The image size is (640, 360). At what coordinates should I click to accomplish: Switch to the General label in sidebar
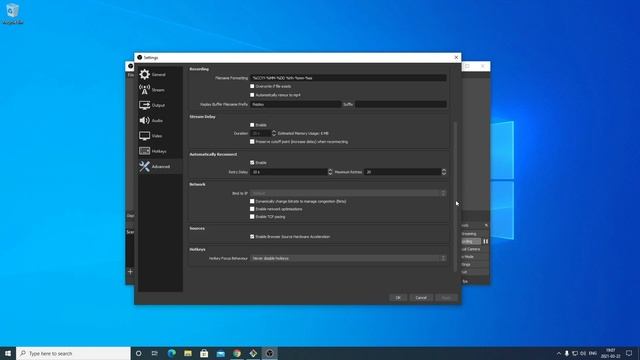click(159, 75)
